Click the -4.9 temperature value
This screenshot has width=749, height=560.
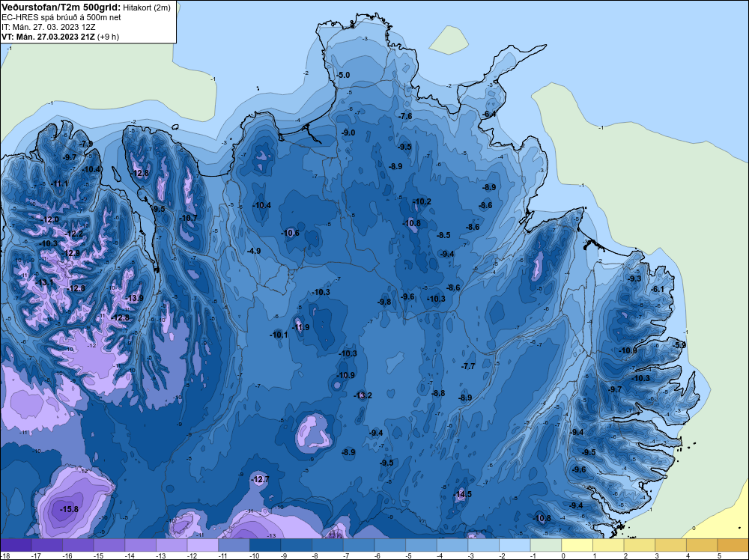coord(254,251)
